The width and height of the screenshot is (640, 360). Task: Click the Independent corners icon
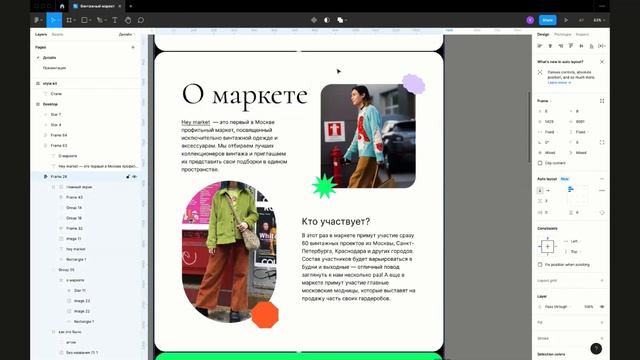pos(602,142)
